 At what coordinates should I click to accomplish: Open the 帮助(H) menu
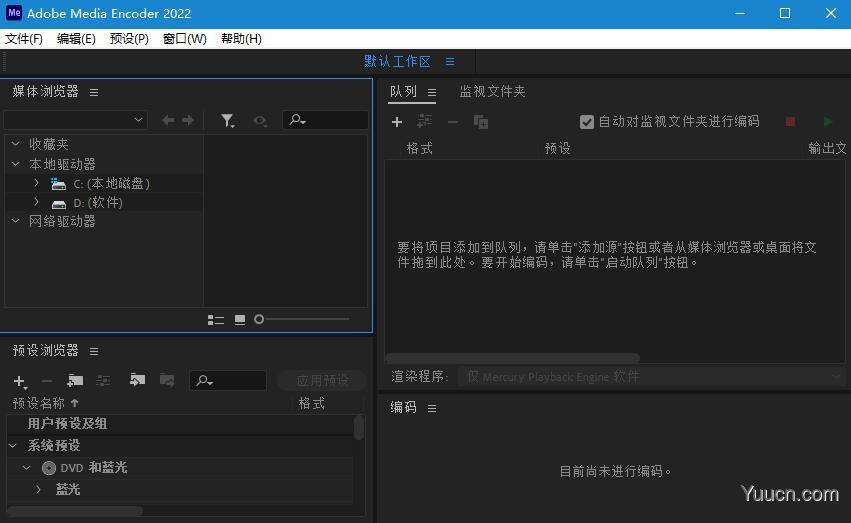(242, 39)
